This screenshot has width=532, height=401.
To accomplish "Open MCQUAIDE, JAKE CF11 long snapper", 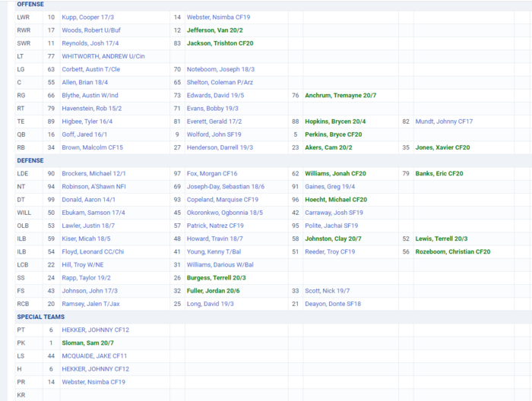I will pyautogui.click(x=95, y=356).
